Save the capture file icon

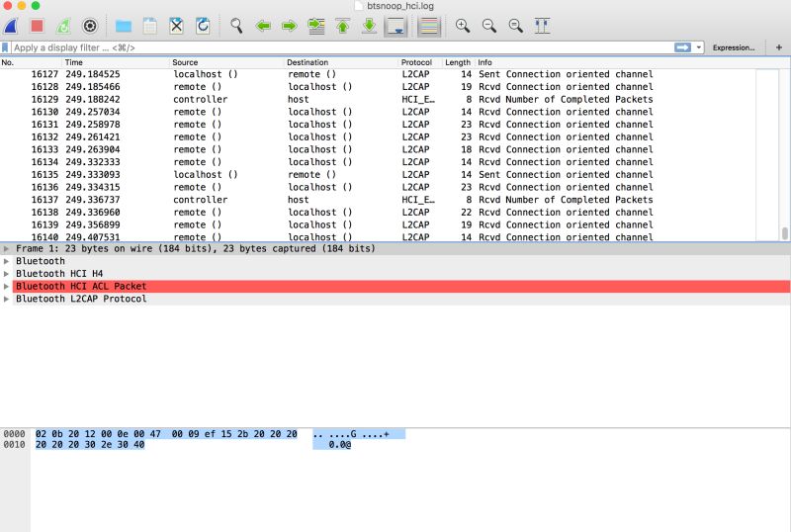click(150, 26)
